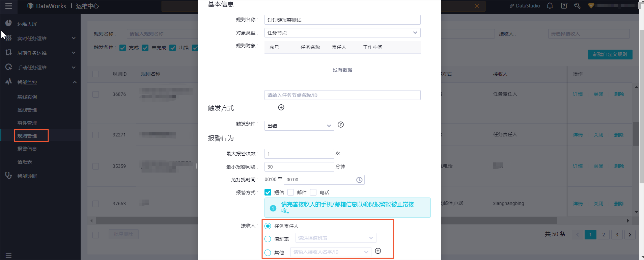Click the 免打扰时间 end time field
This screenshot has width=644, height=260.
324,180
